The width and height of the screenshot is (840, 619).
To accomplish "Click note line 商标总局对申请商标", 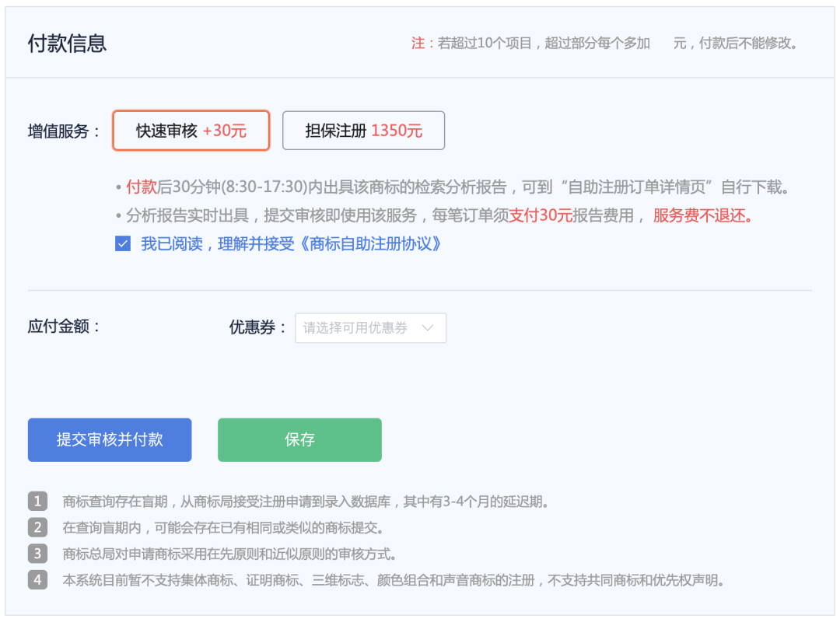I will point(229,554).
